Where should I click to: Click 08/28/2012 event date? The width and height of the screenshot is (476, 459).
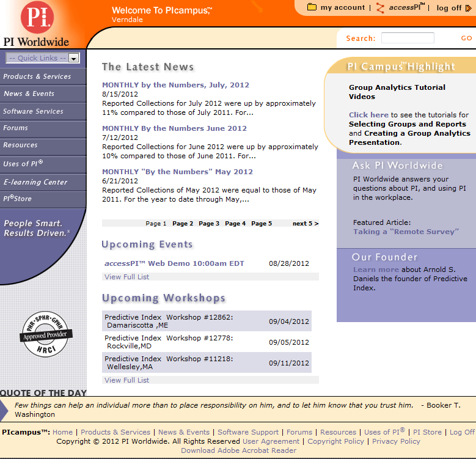[288, 263]
